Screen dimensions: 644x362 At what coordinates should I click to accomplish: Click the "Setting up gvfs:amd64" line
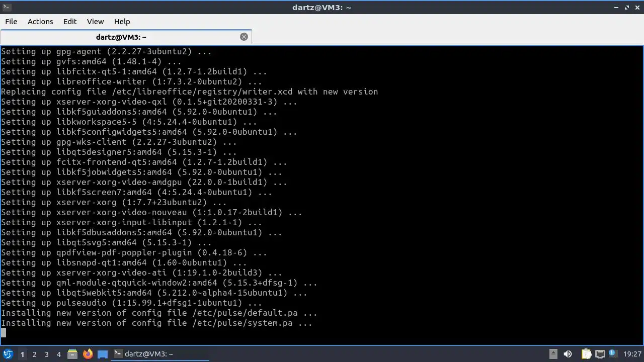[92, 61]
